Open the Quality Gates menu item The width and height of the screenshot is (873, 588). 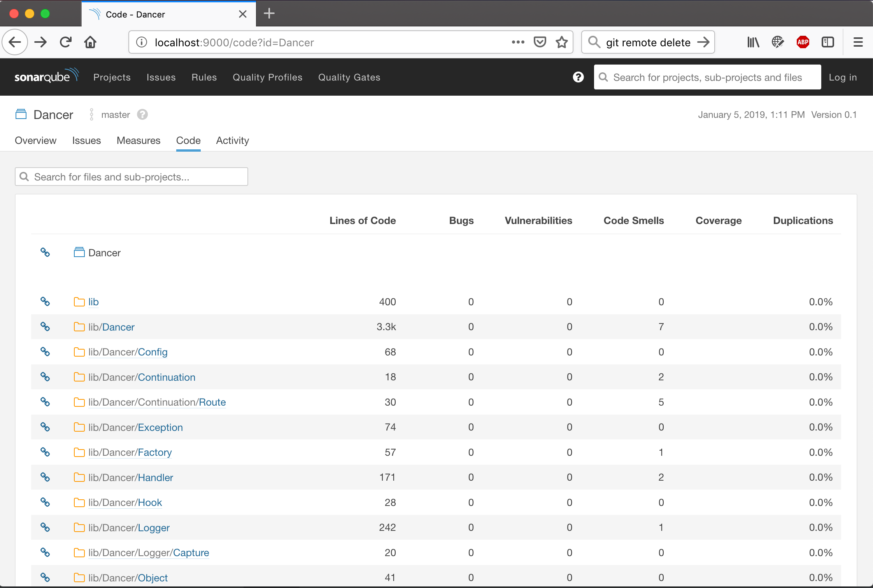tap(349, 77)
